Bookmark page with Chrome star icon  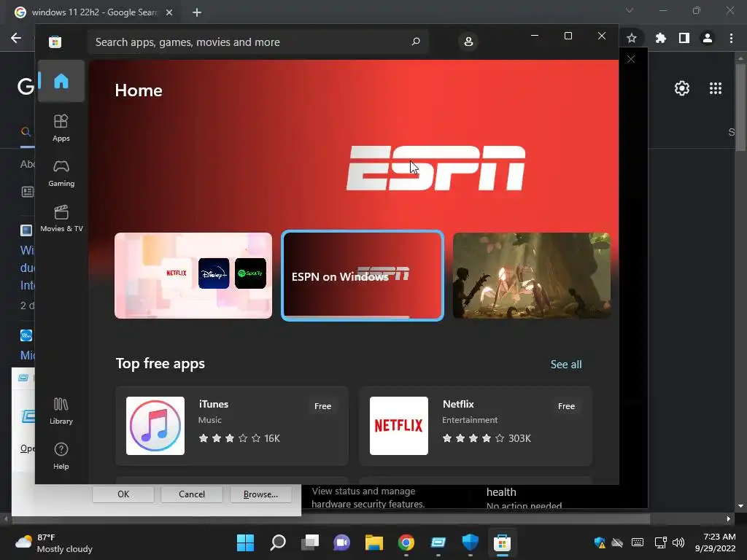[x=632, y=38]
